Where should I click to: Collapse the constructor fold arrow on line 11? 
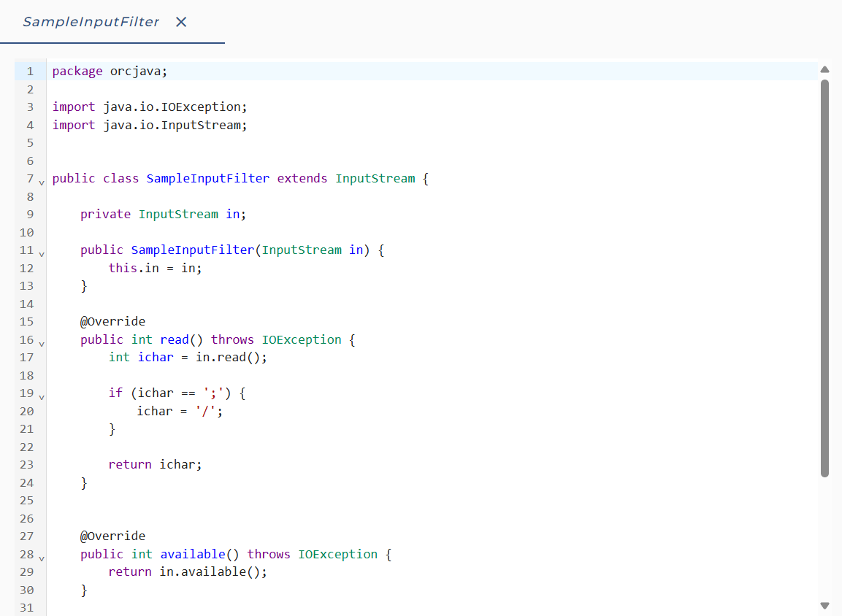(42, 254)
